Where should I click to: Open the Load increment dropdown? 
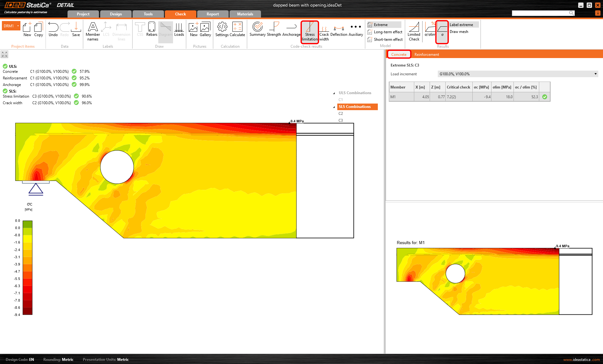coord(595,74)
